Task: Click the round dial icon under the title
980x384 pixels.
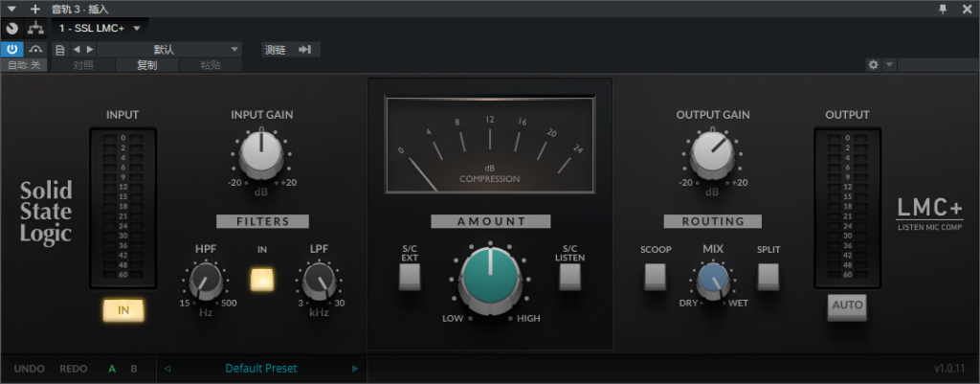Action: (x=11, y=28)
